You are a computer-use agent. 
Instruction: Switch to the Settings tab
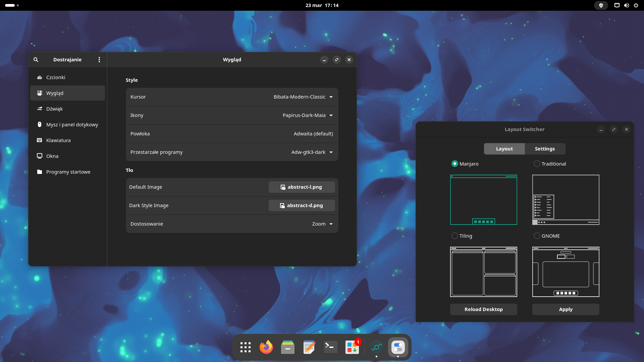point(544,149)
